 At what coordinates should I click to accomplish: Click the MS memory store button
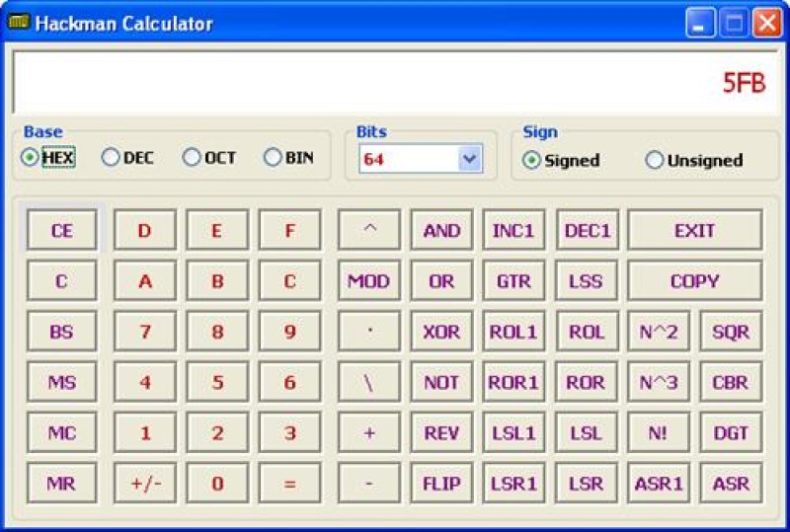[61, 383]
